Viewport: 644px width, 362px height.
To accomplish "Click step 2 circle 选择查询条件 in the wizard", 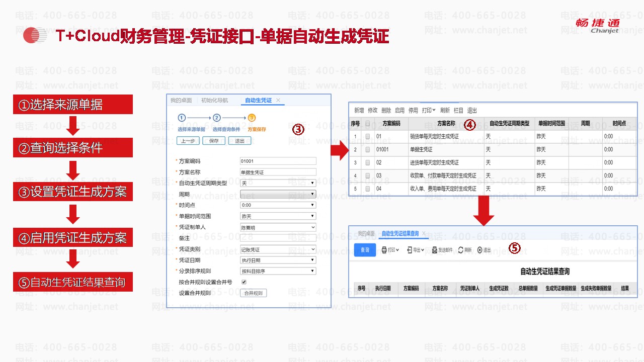I will point(217,118).
